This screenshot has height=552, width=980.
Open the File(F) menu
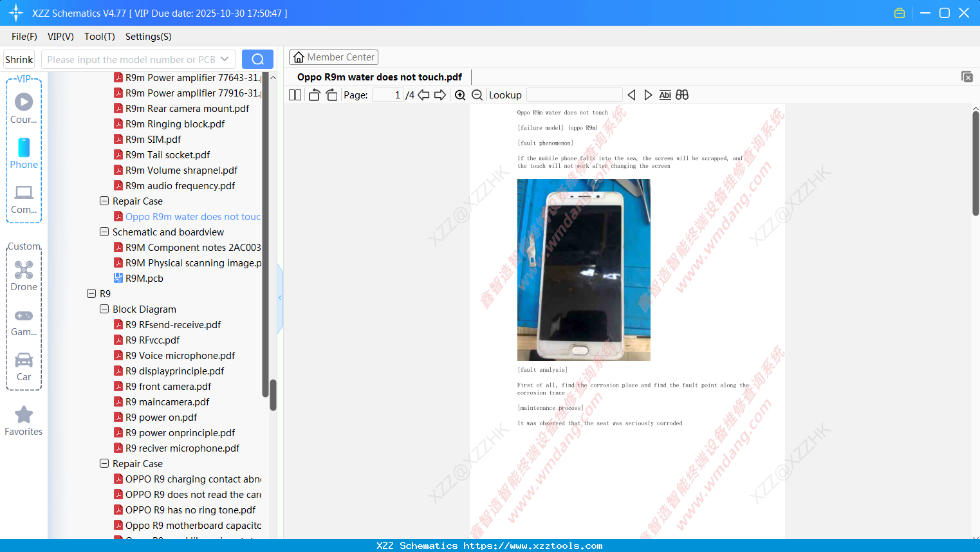coord(24,37)
